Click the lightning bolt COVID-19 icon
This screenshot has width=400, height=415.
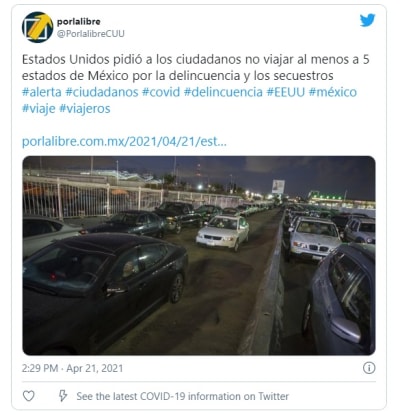pyautogui.click(x=63, y=396)
